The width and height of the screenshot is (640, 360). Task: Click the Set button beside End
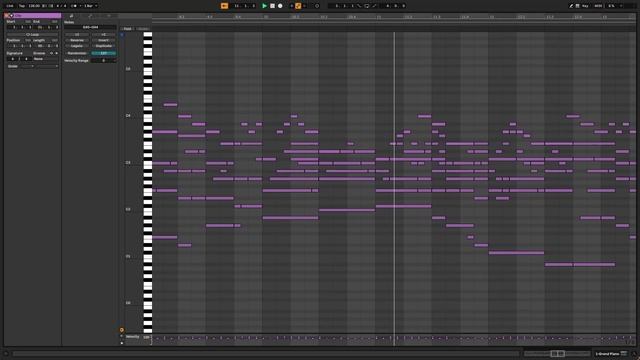[x=54, y=22]
